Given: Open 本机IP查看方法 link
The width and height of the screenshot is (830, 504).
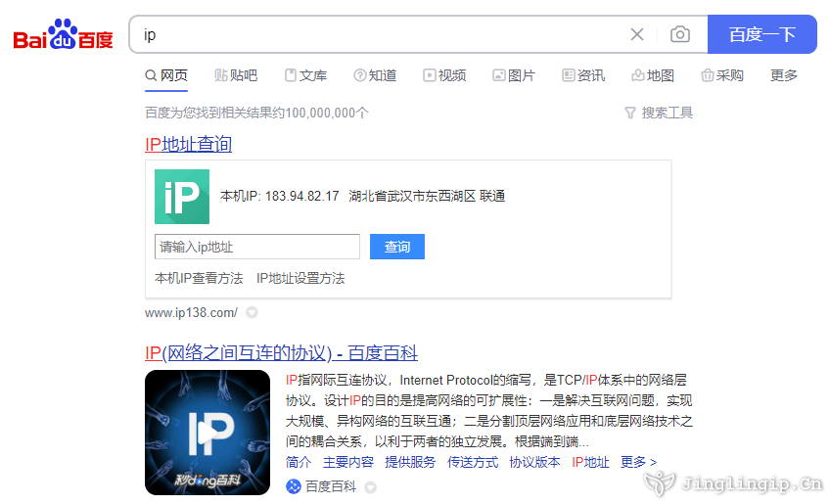Looking at the screenshot, I should point(199,278).
